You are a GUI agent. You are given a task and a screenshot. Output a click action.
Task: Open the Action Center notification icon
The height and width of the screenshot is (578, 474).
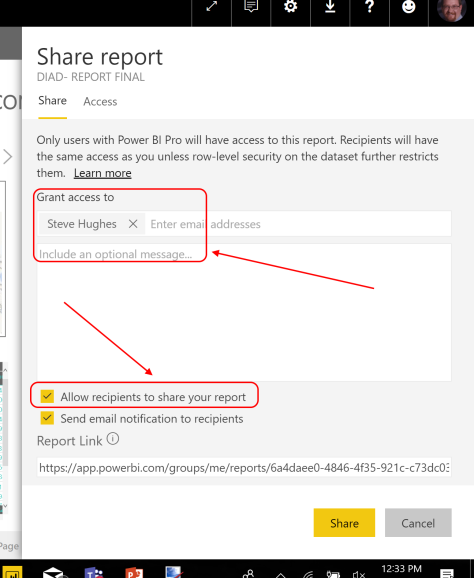coord(447,574)
